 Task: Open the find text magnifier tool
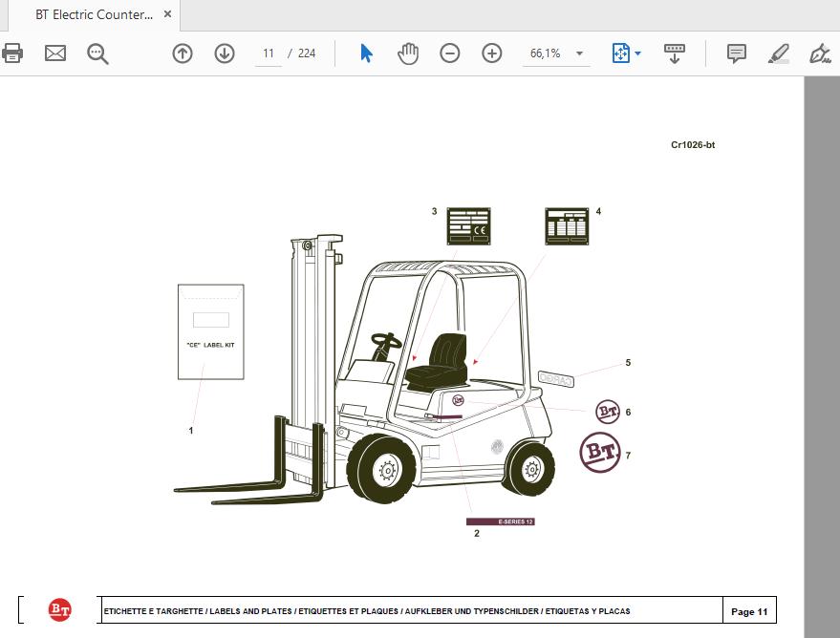(97, 53)
